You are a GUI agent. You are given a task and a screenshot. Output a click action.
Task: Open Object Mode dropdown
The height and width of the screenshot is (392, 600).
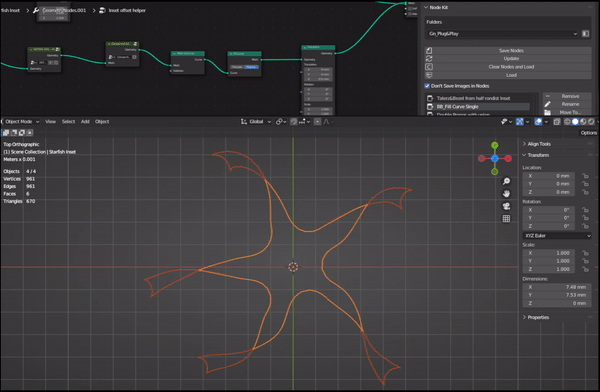[x=21, y=122]
